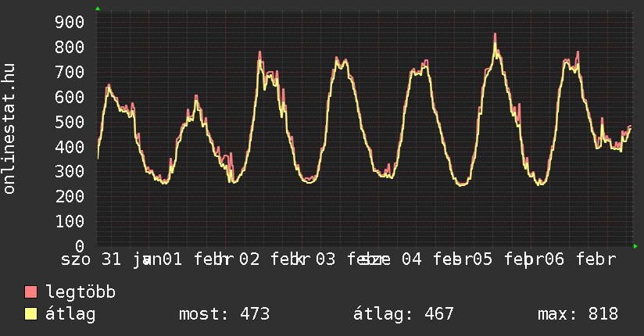Click the yellow átlag legend swatch
Viewport: 644px width, 336px height.
point(31,314)
